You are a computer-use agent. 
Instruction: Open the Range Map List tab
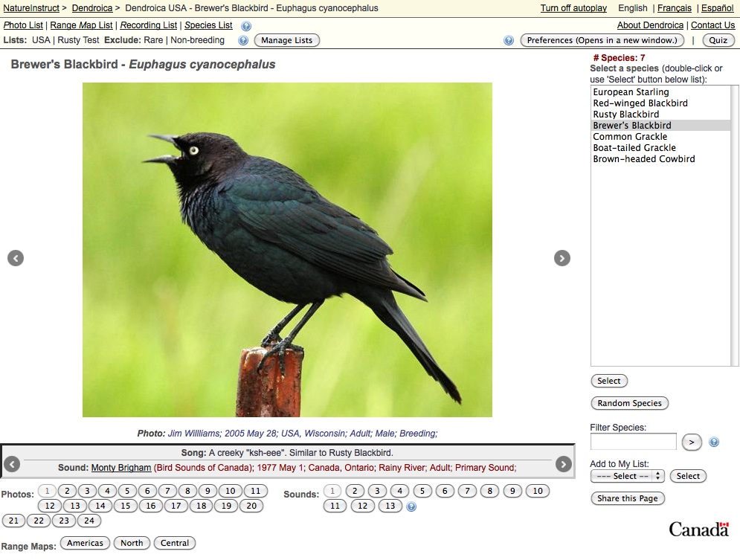click(x=81, y=25)
